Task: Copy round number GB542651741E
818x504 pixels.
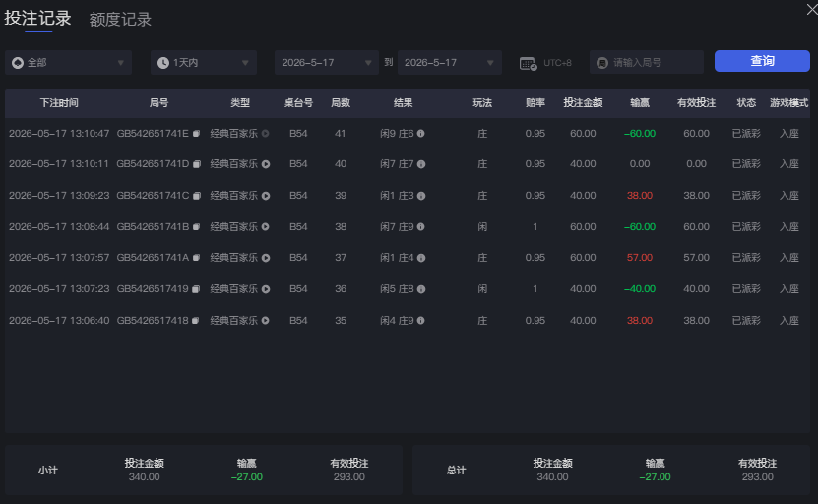Action: point(196,134)
